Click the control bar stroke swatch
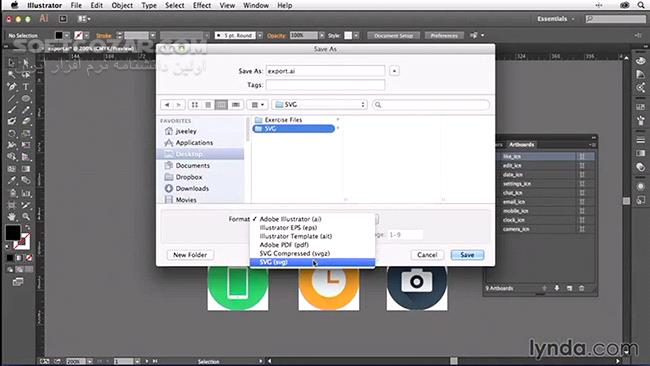The height and width of the screenshot is (366, 650). point(78,36)
